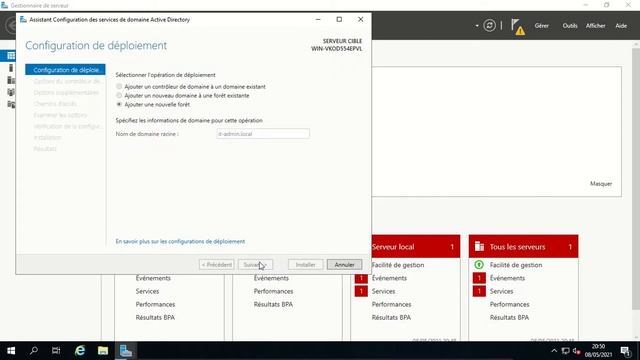Open the Tous les serveurs tile title
This screenshot has height=360, width=640.
(x=517, y=247)
